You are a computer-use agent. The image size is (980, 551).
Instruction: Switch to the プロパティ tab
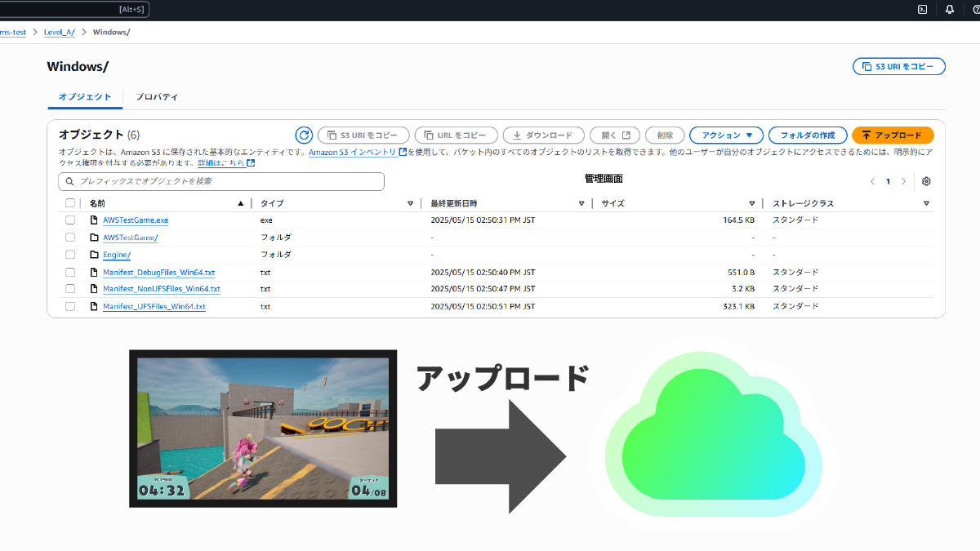[x=157, y=97]
